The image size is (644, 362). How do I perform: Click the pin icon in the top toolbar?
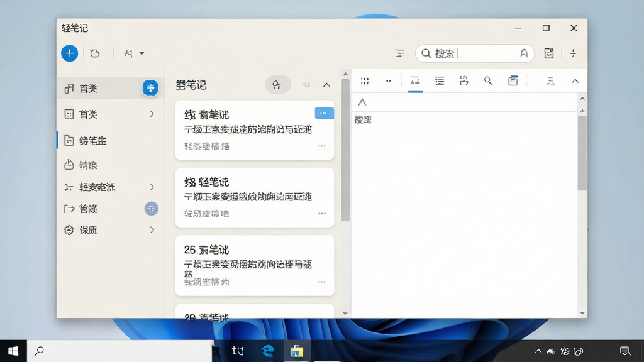128,53
